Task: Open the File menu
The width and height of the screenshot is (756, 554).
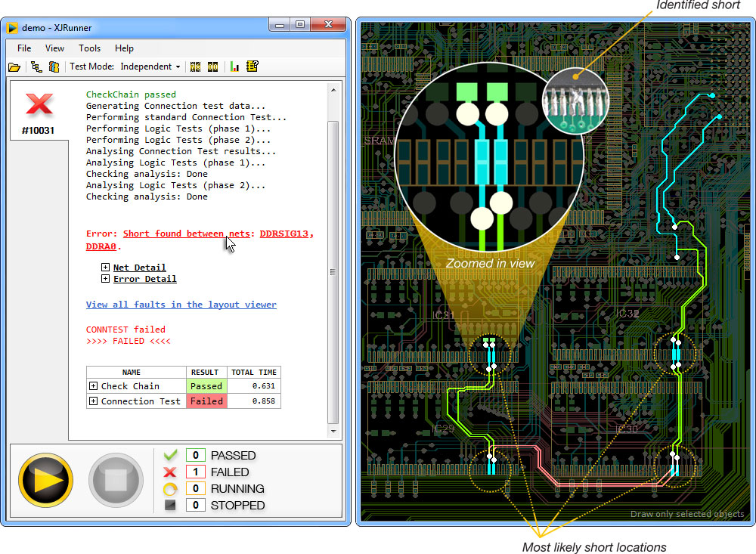Action: point(24,48)
